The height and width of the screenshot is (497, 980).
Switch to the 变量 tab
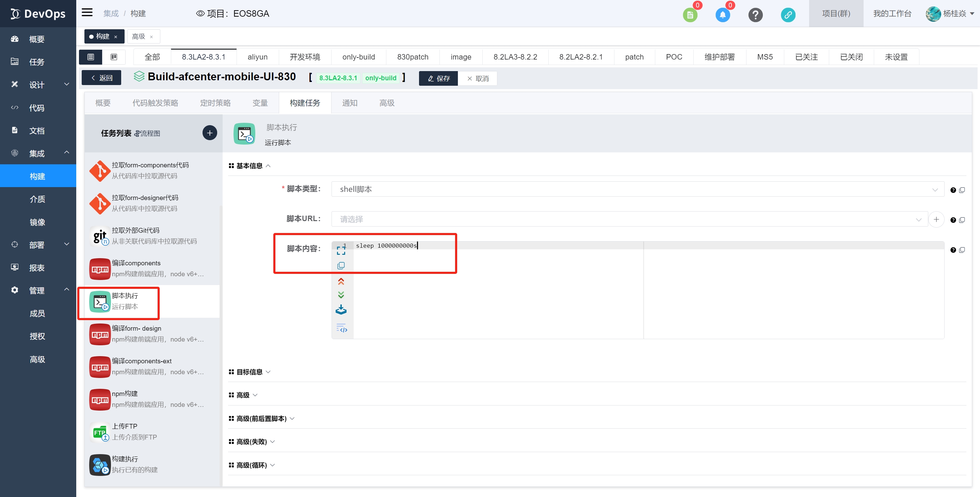260,103
